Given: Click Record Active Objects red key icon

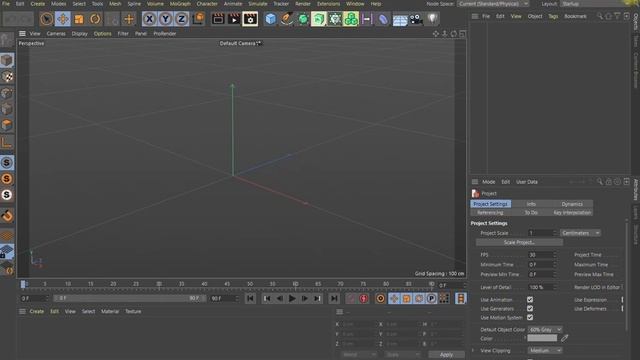Looking at the screenshot, I should 364,298.
